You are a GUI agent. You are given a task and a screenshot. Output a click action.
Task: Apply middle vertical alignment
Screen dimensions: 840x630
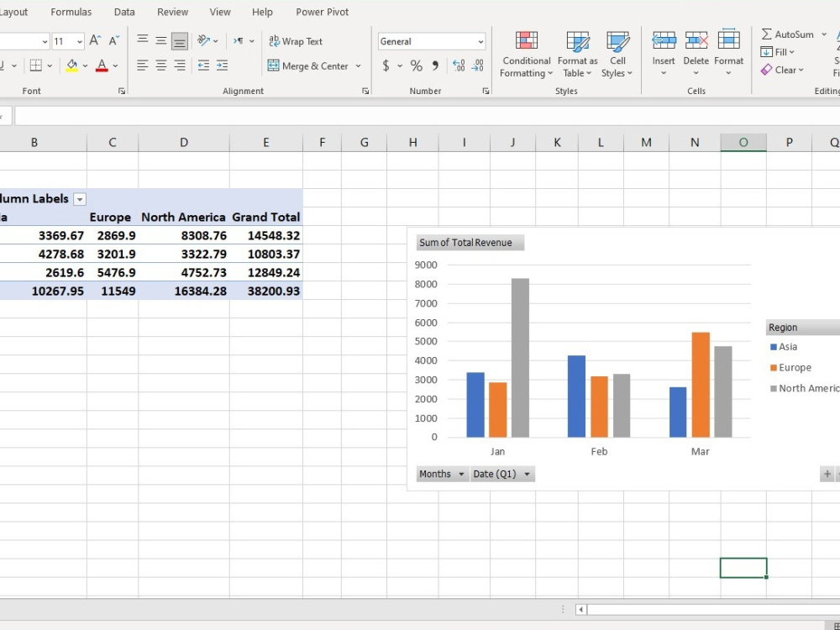tap(160, 40)
